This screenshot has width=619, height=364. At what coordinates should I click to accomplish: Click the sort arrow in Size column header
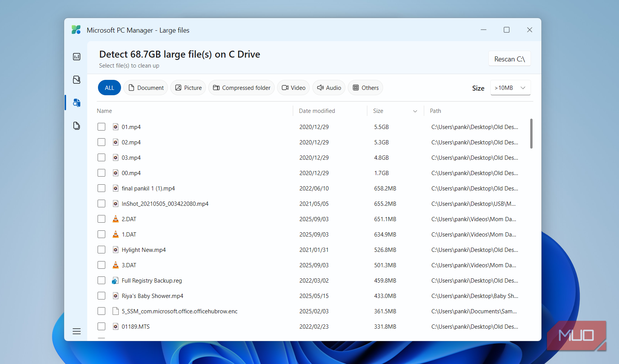[415, 111]
